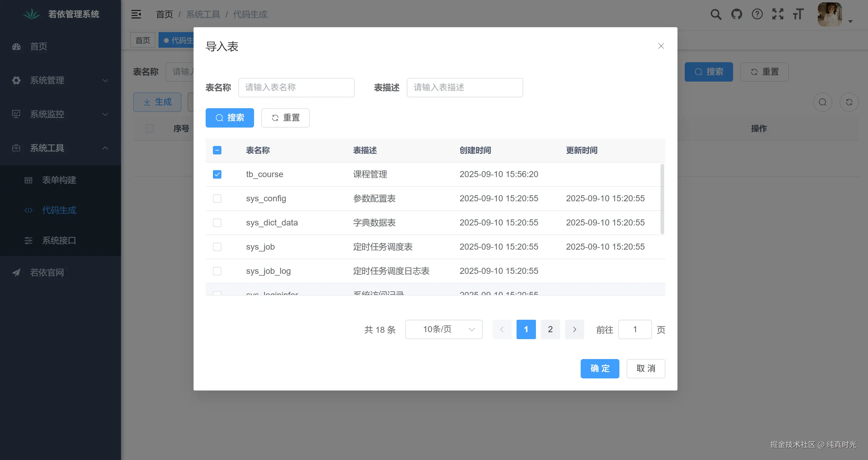Select the 首页 tab tag
Image resolution: width=868 pixels, height=460 pixels.
point(142,40)
